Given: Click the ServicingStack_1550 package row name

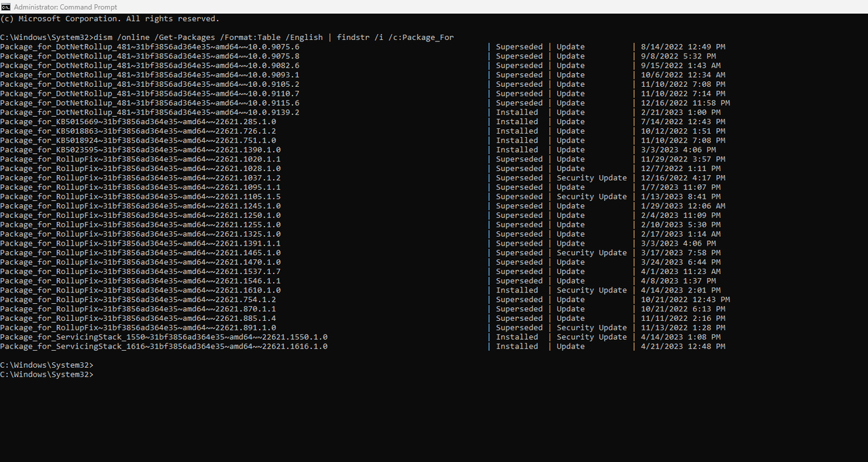Looking at the screenshot, I should click(164, 337).
